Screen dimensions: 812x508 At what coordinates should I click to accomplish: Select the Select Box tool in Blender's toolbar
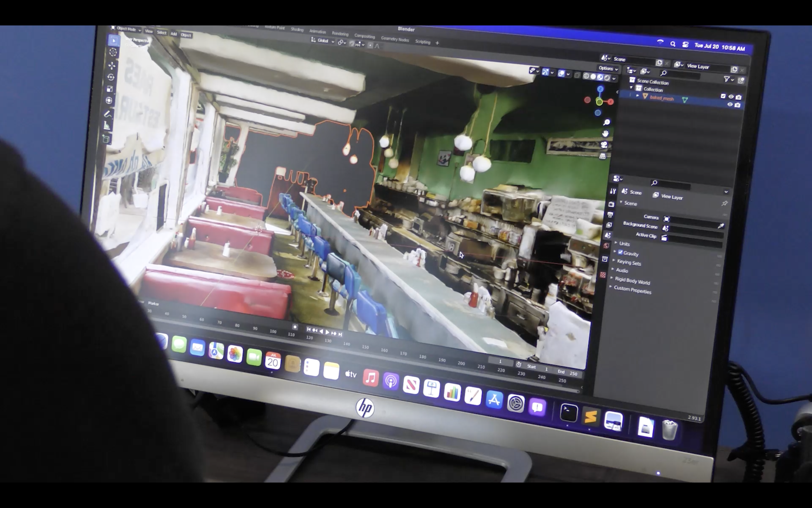pyautogui.click(x=114, y=41)
